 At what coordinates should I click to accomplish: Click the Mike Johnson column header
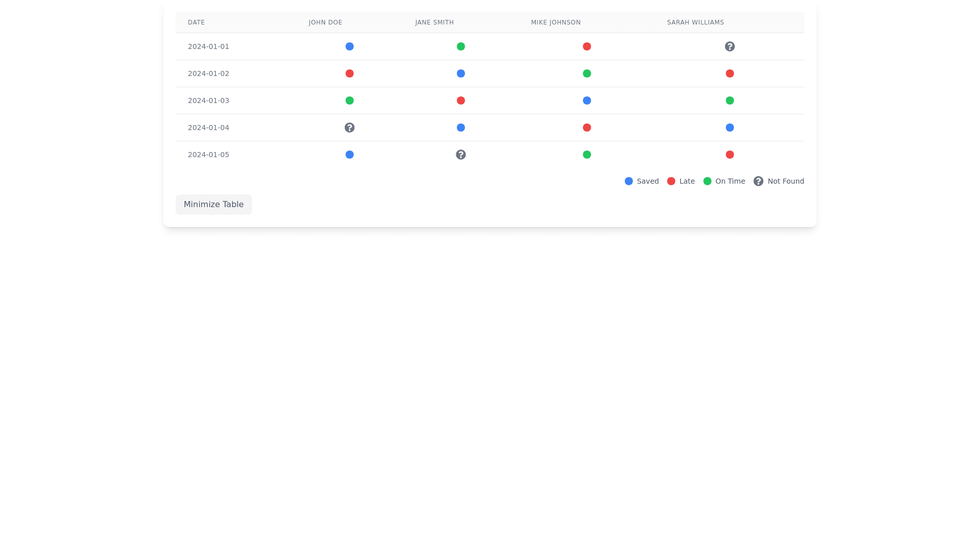point(555,22)
